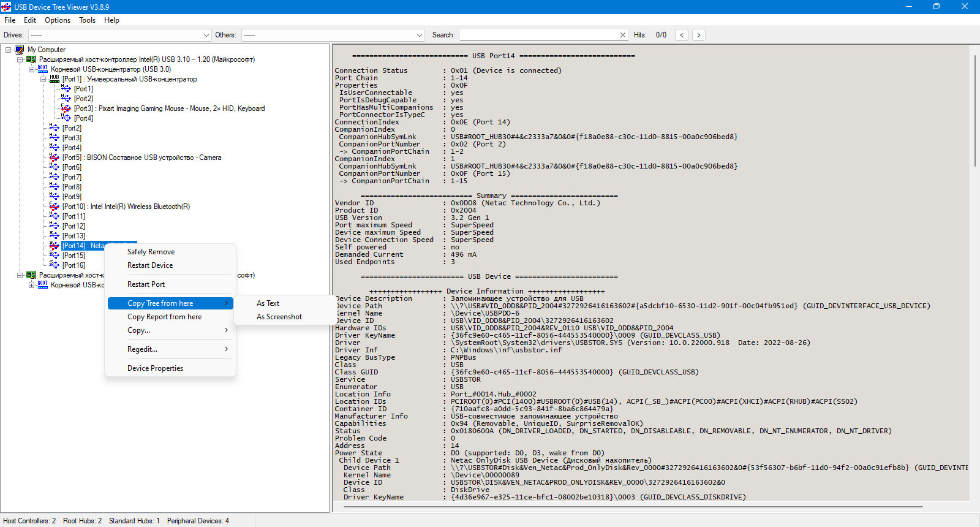
Task: Open the Options menu
Action: [58, 20]
